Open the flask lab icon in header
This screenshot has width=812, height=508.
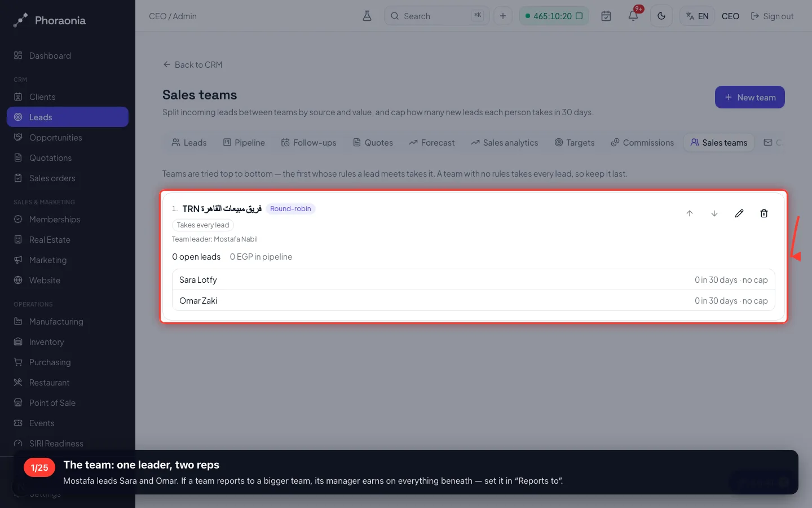pos(367,16)
